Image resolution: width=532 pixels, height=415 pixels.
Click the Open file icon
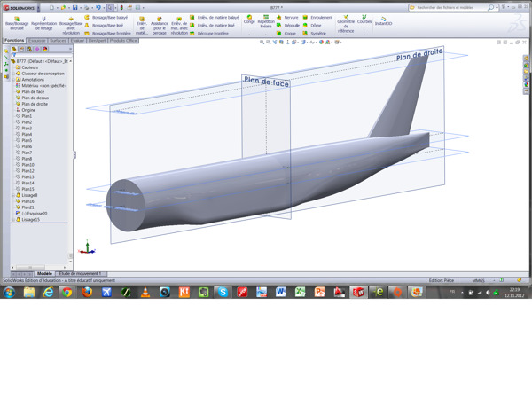pos(63,7)
